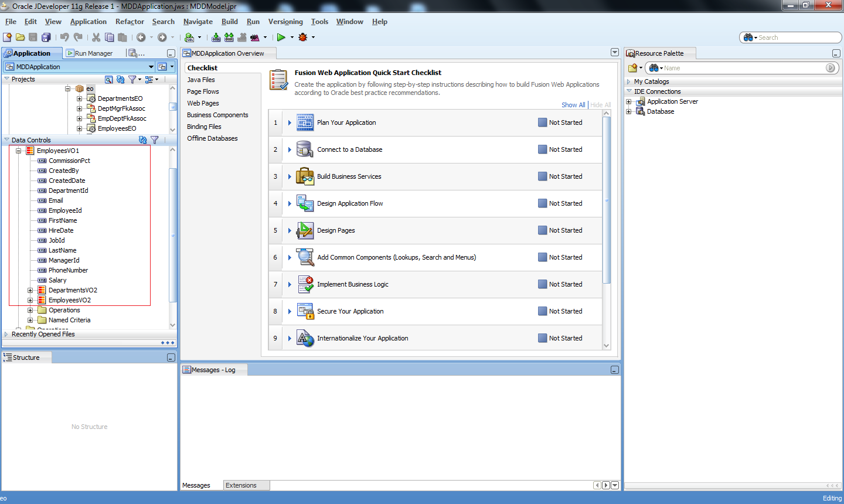
Task: Open the Implement Business Logic step title
Action: (353, 284)
